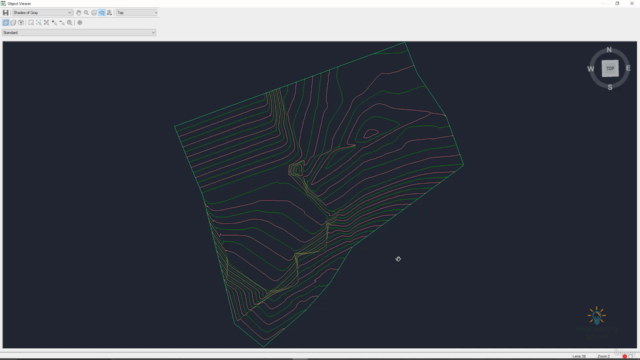Open the Shades of Gray visual style dropdown
The height and width of the screenshot is (360, 640).
tap(42, 13)
